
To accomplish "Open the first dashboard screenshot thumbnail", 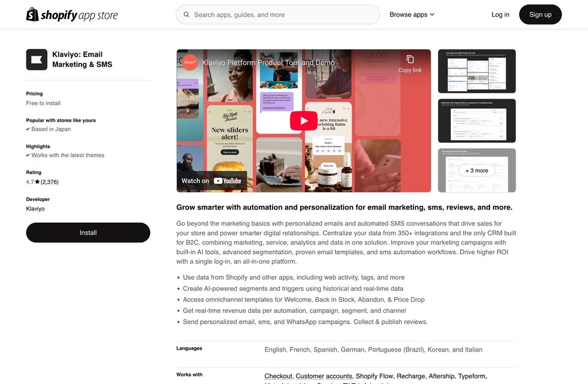I will 477,71.
